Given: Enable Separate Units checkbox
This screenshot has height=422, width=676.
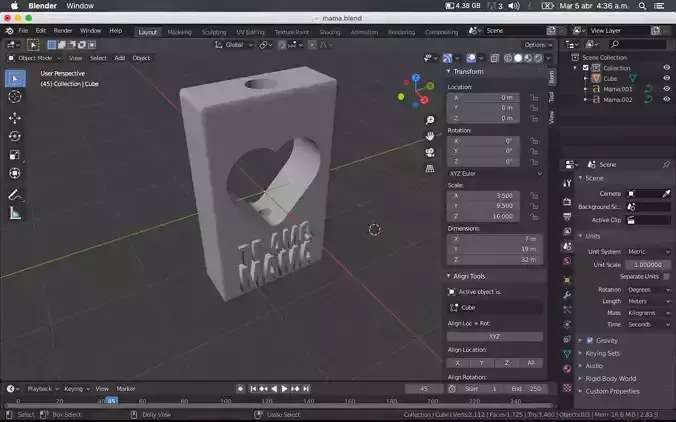Looking at the screenshot, I should click(x=667, y=276).
